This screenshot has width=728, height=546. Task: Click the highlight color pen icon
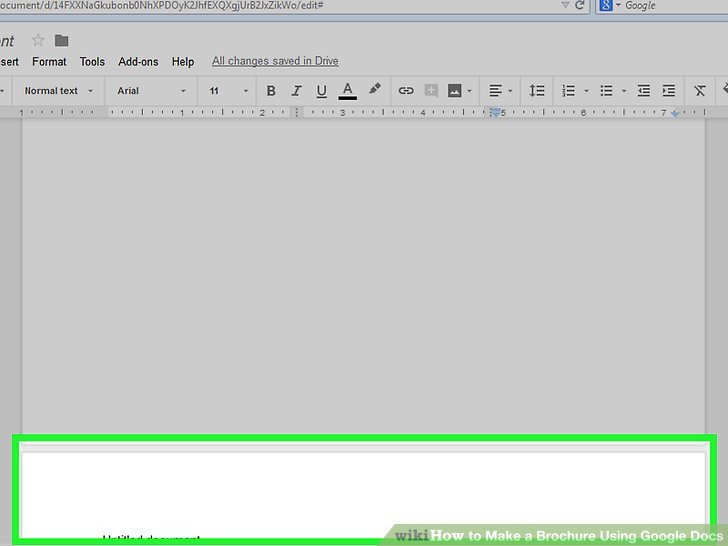tap(375, 89)
